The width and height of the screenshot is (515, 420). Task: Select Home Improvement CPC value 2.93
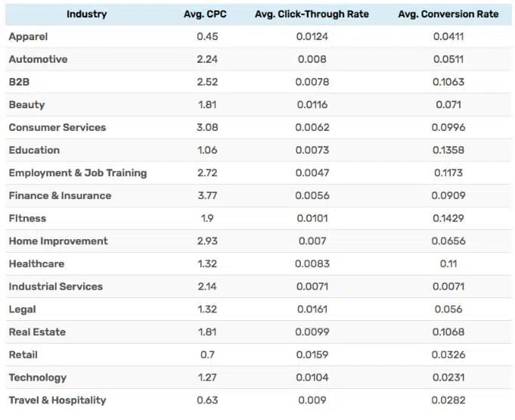click(206, 241)
